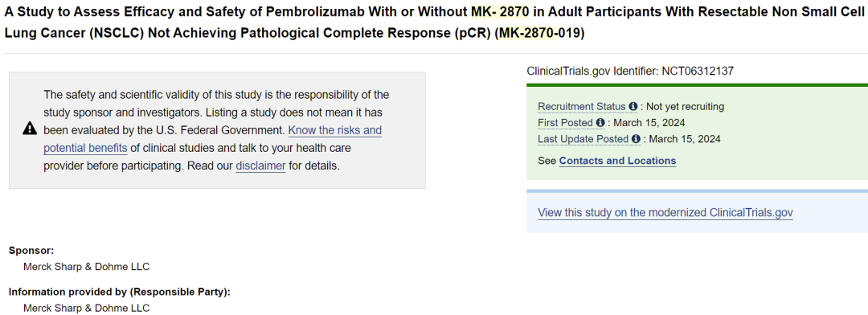Click the highlighted 'MK- 2870' in title
Screen dimensions: 868x315
500,10
